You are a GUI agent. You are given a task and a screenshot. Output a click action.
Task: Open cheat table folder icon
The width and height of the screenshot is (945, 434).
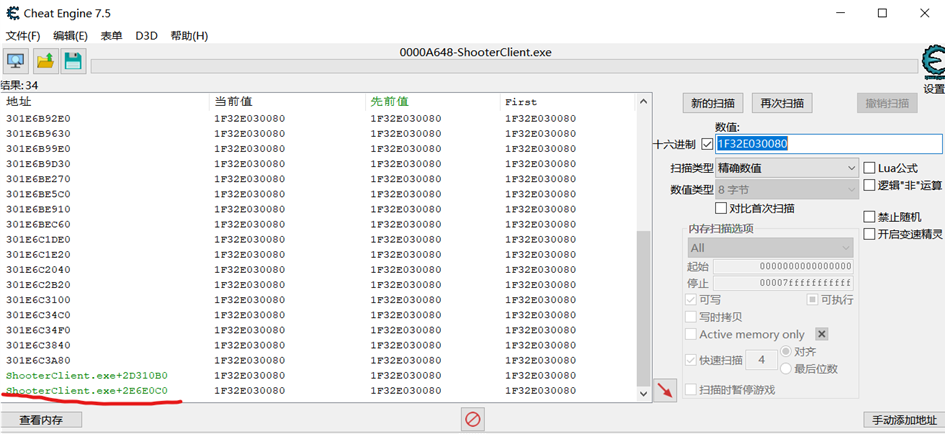coord(45,61)
